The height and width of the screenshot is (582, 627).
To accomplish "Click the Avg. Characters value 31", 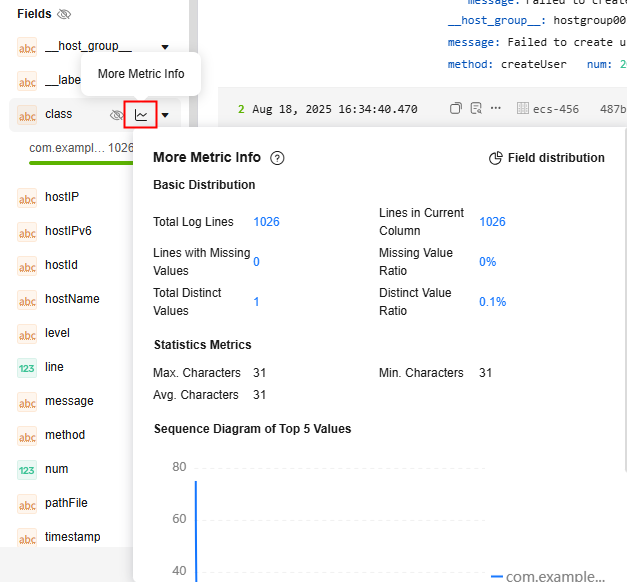I will point(260,395).
